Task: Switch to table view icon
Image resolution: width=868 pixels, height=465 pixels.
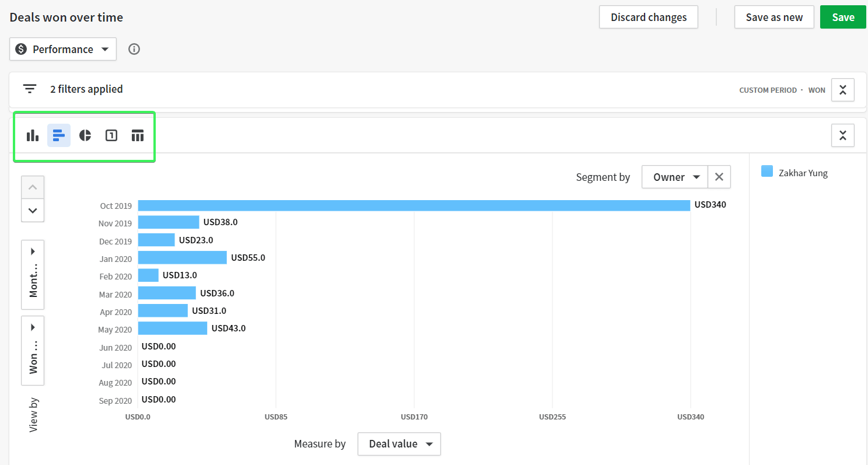Action: [x=138, y=135]
